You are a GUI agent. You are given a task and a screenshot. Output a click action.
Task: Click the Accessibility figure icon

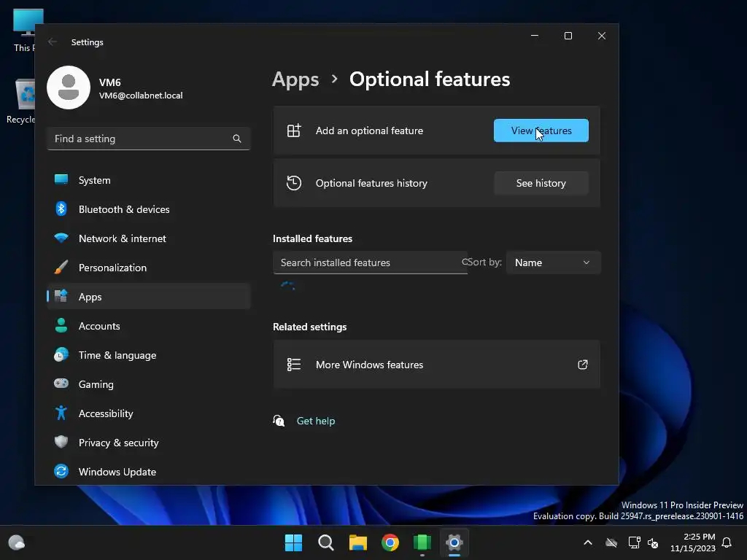pyautogui.click(x=61, y=413)
